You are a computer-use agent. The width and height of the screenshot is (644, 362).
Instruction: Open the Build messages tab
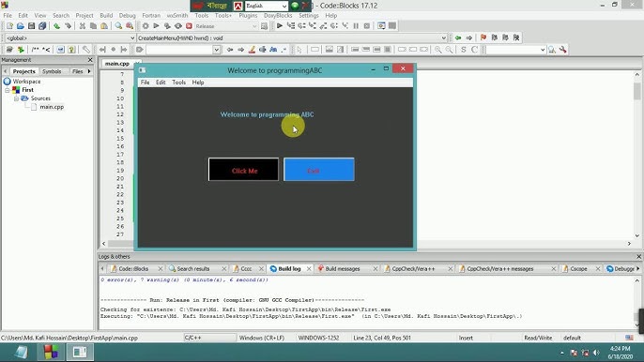click(343, 269)
